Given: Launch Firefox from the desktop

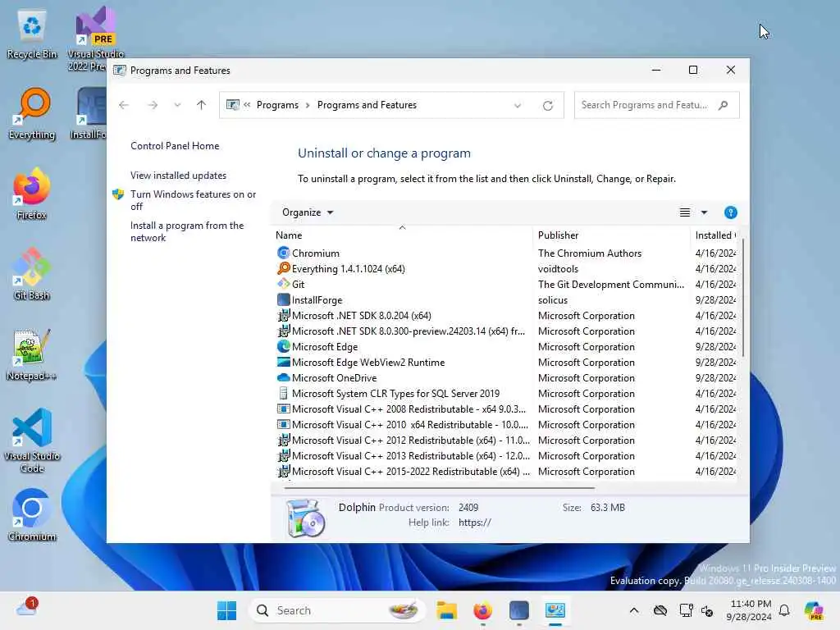Looking at the screenshot, I should click(x=32, y=194).
